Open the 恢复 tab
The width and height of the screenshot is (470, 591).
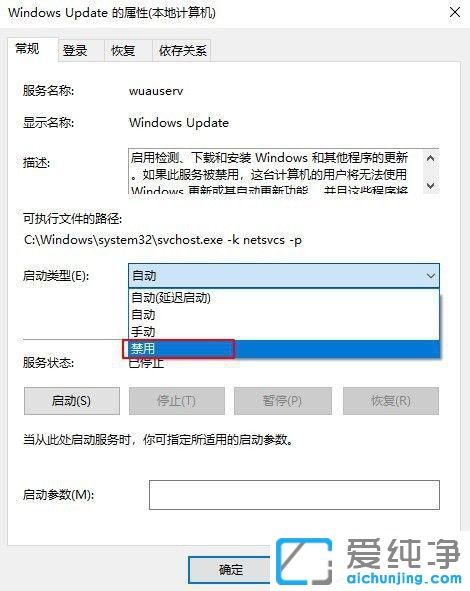pyautogui.click(x=123, y=50)
